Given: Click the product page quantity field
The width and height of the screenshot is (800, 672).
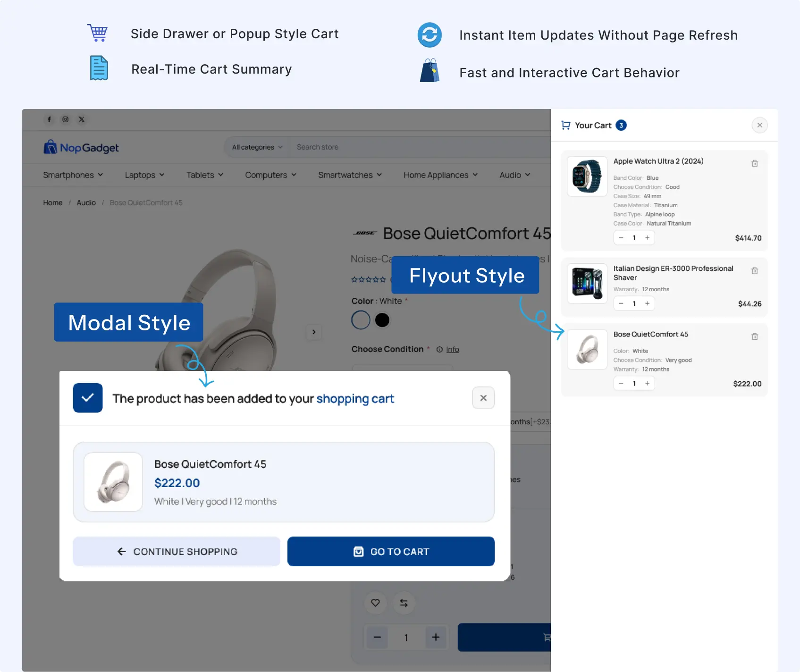Looking at the screenshot, I should point(406,638).
